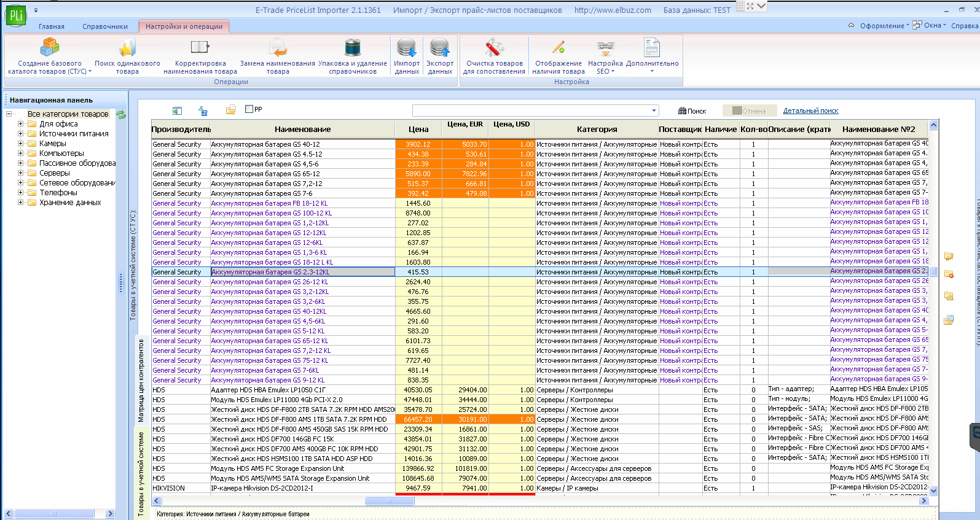Open 'Очистка товаров для сопоставления' tool
The height and width of the screenshot is (520, 980).
(x=495, y=56)
